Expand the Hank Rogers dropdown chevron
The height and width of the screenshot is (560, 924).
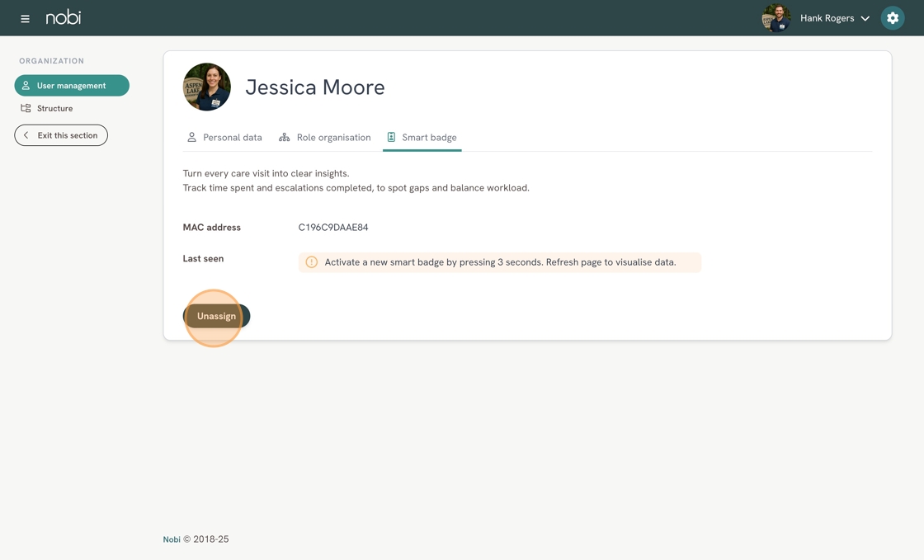[865, 18]
